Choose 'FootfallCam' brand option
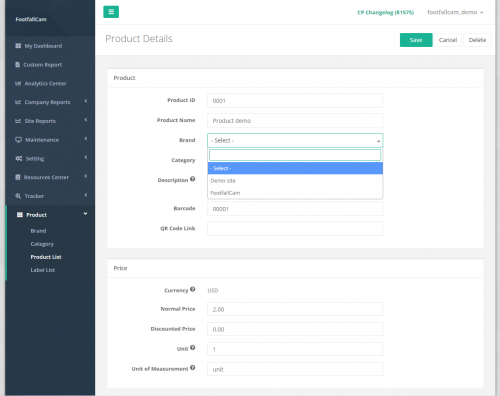This screenshot has width=500, height=396. pos(295,193)
